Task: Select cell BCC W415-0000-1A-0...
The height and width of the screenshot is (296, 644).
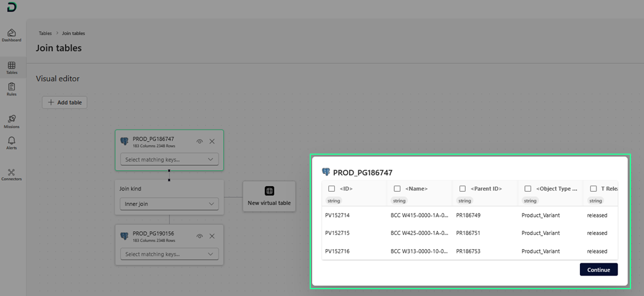Action: pos(419,215)
